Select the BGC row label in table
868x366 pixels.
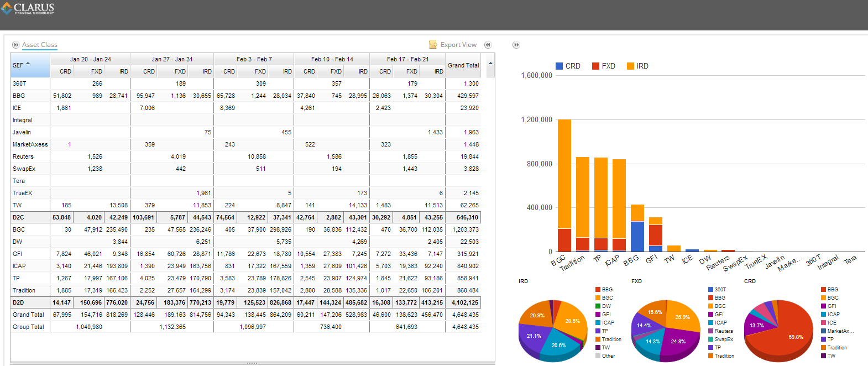tap(19, 229)
